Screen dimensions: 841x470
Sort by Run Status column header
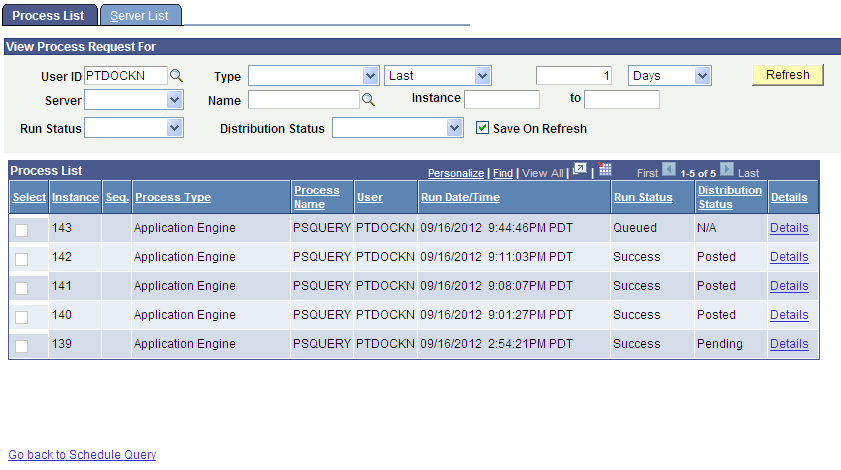(643, 197)
